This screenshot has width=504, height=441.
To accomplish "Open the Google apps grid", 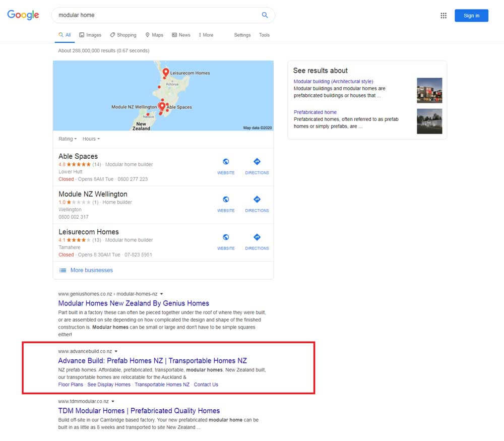I will pyautogui.click(x=444, y=16).
